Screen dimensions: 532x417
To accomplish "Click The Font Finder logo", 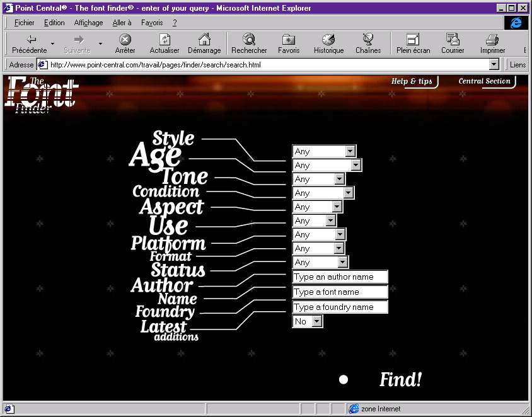I will click(x=42, y=95).
